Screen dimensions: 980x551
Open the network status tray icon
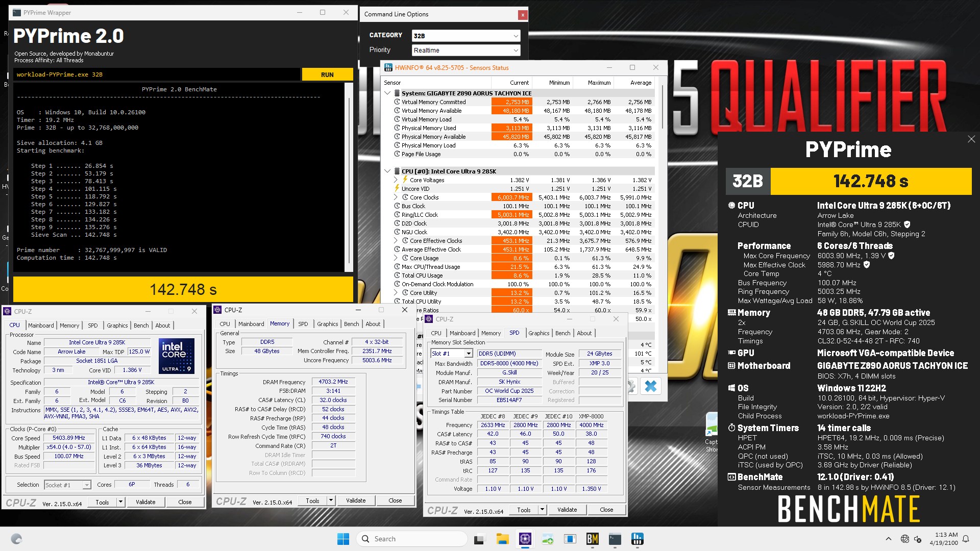(x=904, y=539)
